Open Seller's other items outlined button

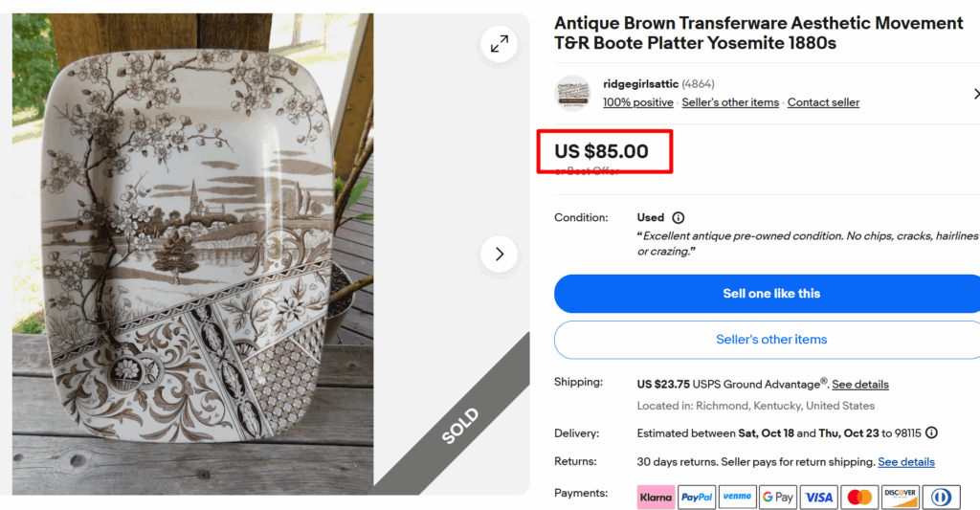click(x=770, y=340)
